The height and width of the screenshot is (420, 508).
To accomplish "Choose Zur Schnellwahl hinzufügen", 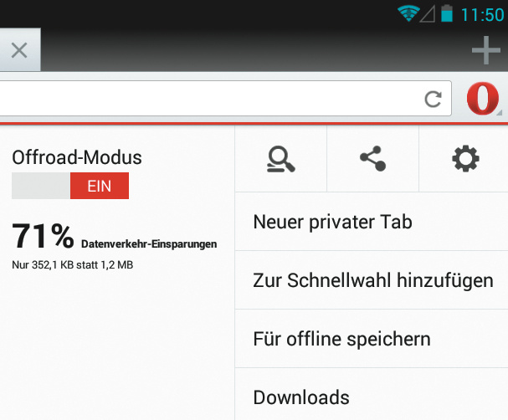I will click(x=372, y=280).
